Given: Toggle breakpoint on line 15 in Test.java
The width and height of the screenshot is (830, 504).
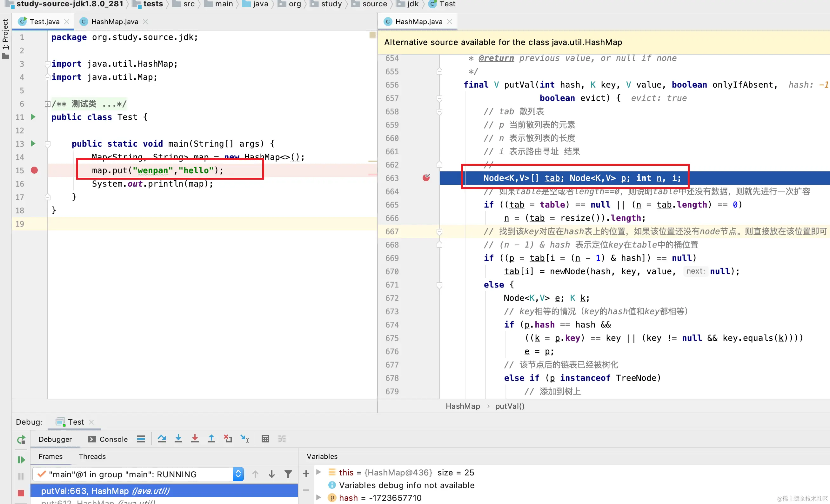Looking at the screenshot, I should (x=34, y=170).
